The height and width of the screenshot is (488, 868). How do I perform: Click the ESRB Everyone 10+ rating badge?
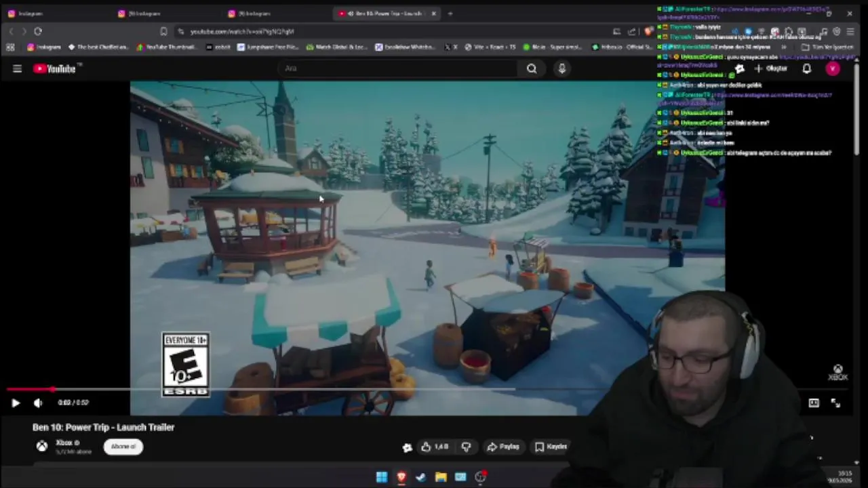click(x=185, y=364)
